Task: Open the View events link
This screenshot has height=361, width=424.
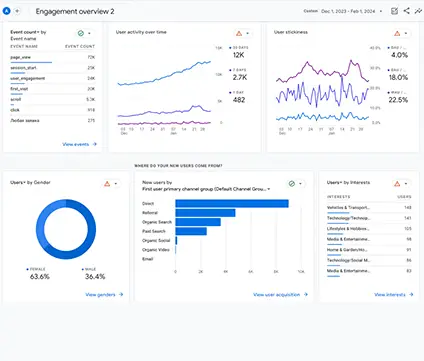Action: (79, 144)
